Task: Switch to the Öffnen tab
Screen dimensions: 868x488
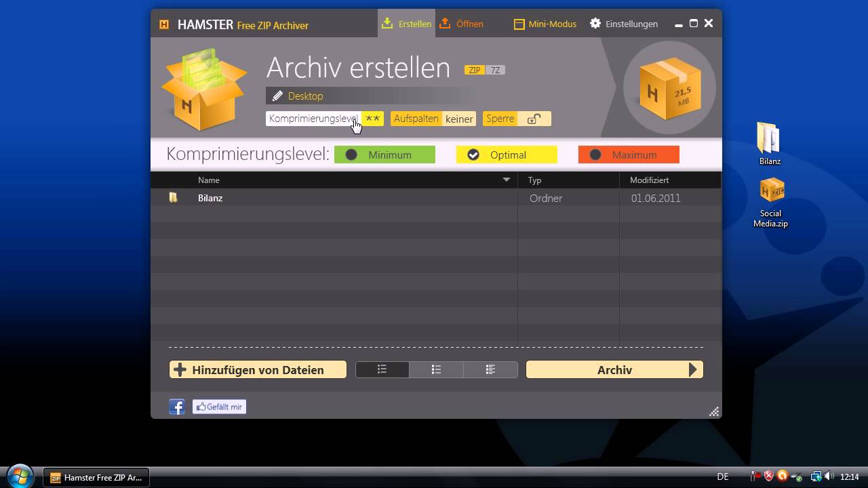Action: (461, 24)
